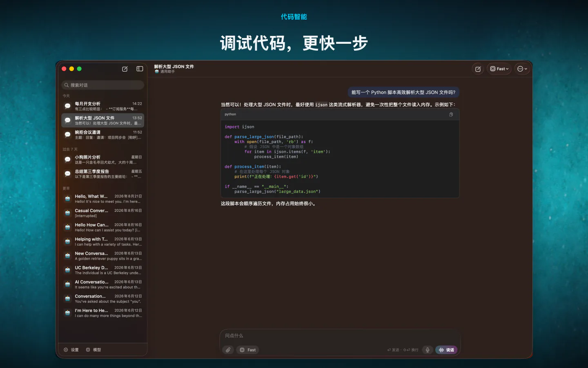Screen dimensions: 588x368
Task: Open the Conversation... entry about subject "you"
Action: [103, 299]
